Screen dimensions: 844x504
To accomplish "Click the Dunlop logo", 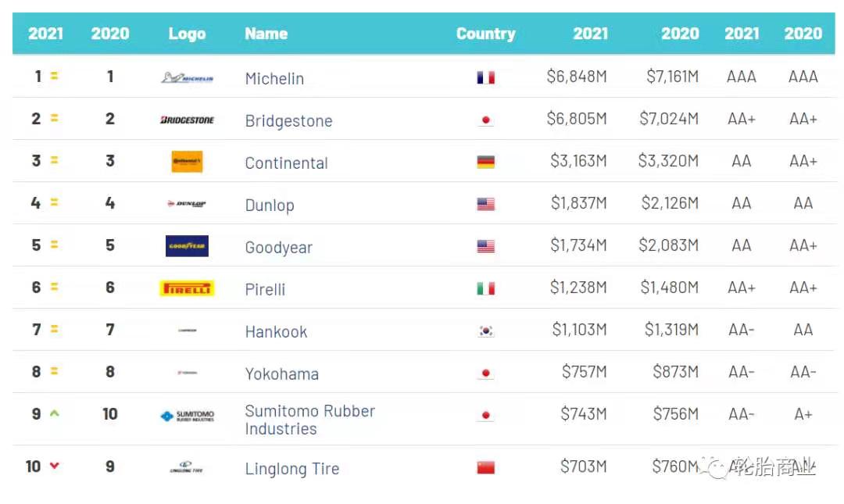I will point(187,203).
